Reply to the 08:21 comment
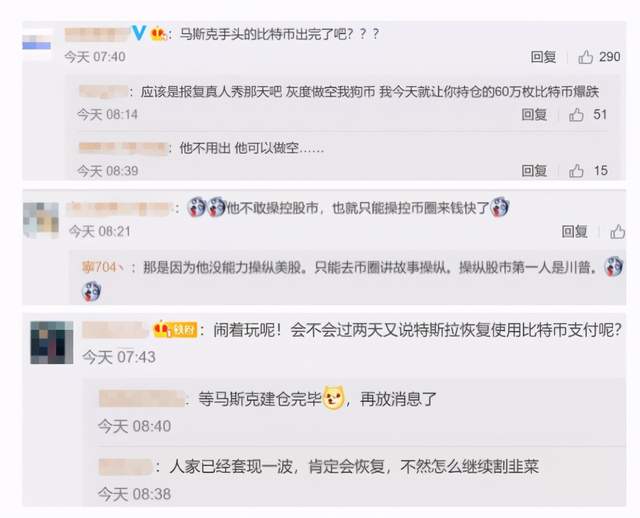This screenshot has width=640, height=518. pyautogui.click(x=575, y=232)
